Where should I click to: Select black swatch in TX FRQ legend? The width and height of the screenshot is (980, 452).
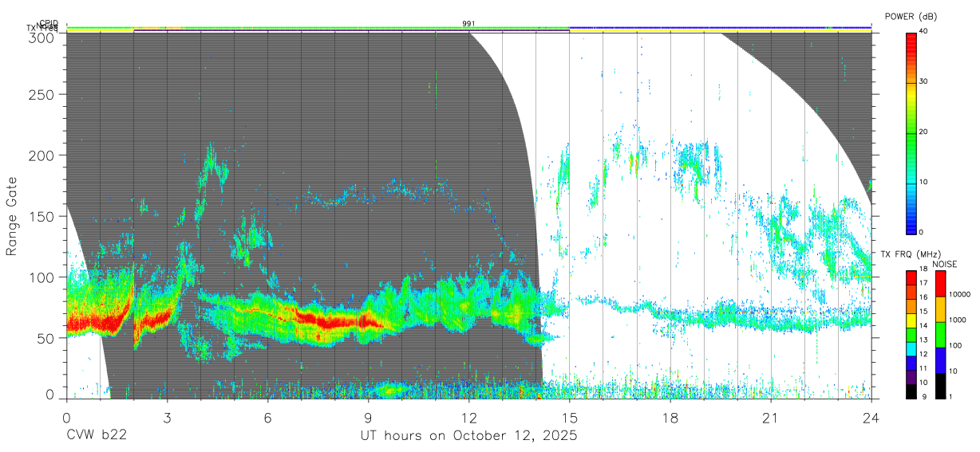[x=911, y=391]
